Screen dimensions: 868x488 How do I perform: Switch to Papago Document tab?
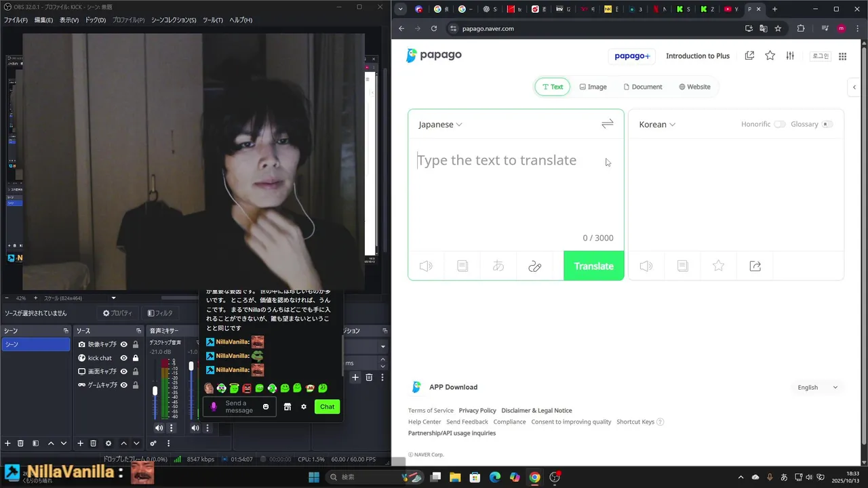click(x=643, y=87)
